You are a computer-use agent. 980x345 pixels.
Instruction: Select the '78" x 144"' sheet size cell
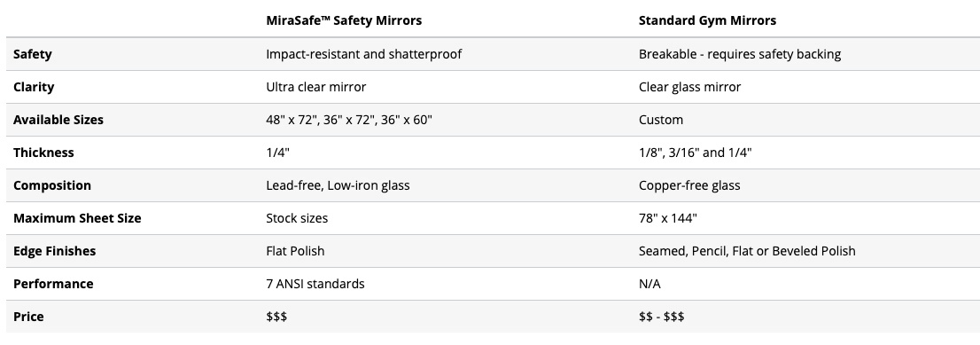[x=668, y=218]
